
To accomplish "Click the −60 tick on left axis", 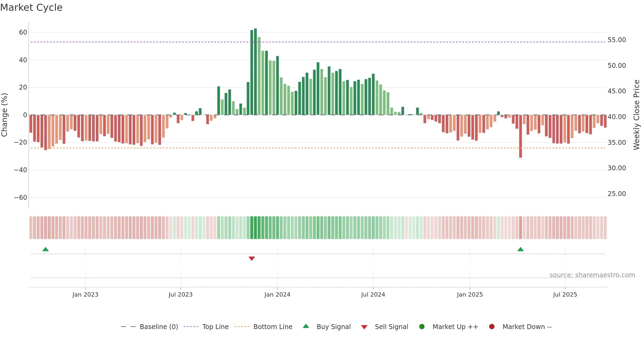I will click(20, 198).
